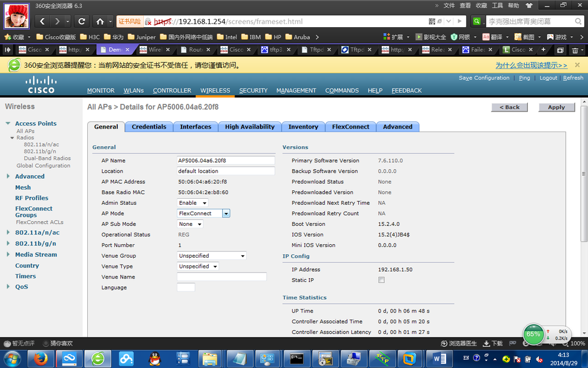Open the 扩展 extensions icon

tap(393, 37)
